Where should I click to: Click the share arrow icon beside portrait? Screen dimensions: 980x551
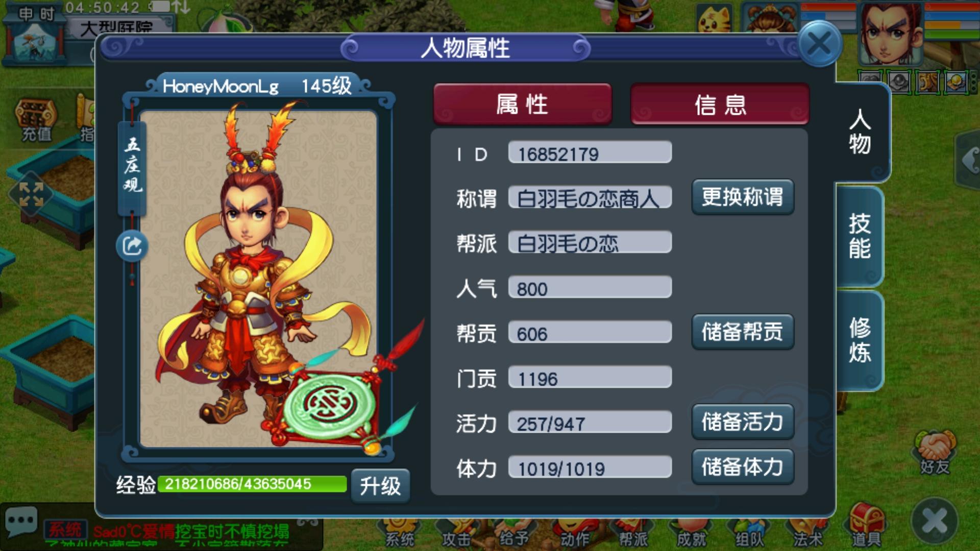tap(132, 246)
